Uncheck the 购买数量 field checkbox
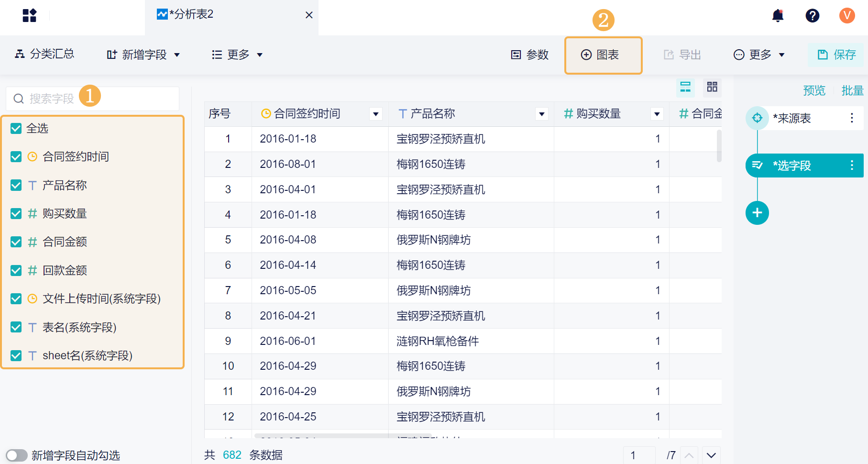 (16, 213)
